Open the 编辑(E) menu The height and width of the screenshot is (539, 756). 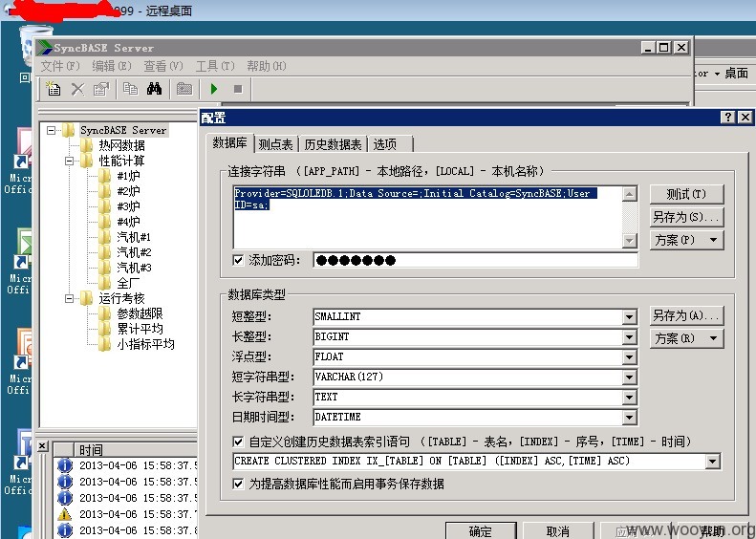[112, 66]
